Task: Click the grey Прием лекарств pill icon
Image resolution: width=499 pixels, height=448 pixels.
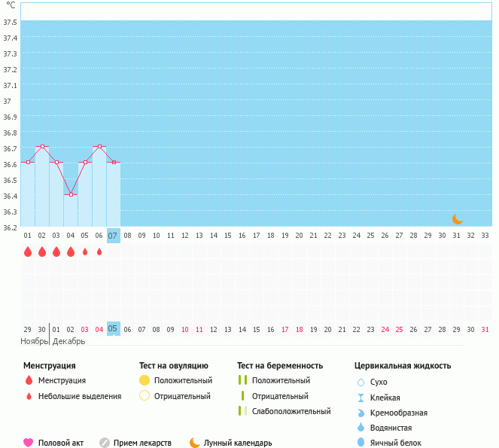Action: pos(105,443)
